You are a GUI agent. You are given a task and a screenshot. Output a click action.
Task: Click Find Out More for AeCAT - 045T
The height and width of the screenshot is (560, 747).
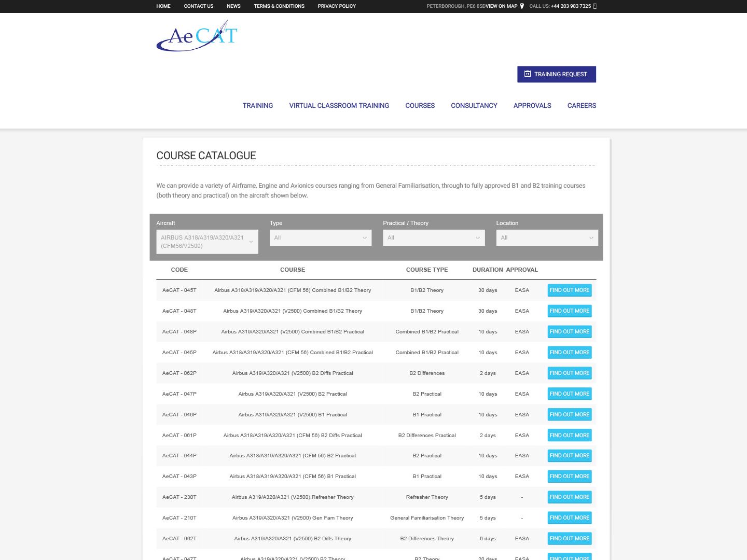coord(569,290)
